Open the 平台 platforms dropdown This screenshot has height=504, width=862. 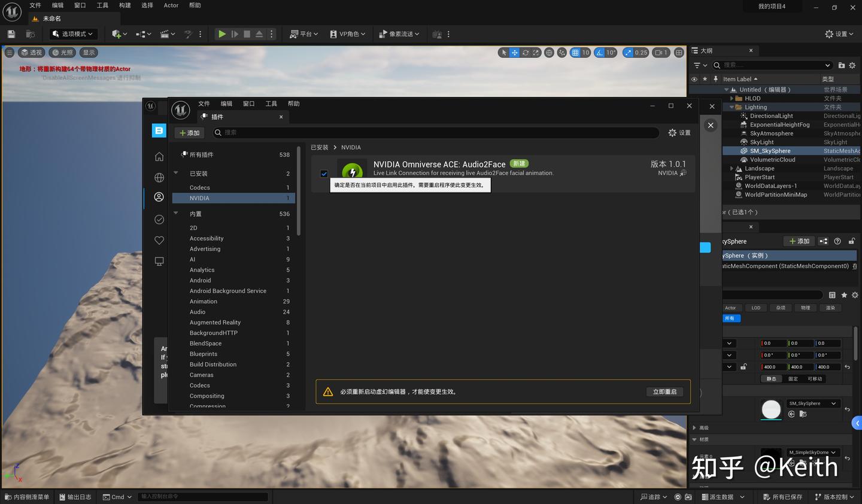303,34
